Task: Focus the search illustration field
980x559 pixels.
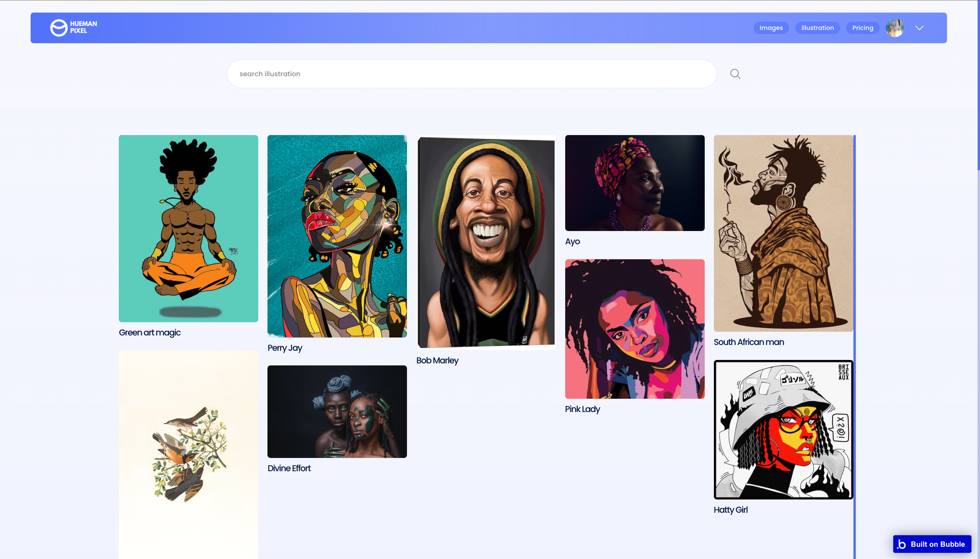Action: (x=472, y=74)
